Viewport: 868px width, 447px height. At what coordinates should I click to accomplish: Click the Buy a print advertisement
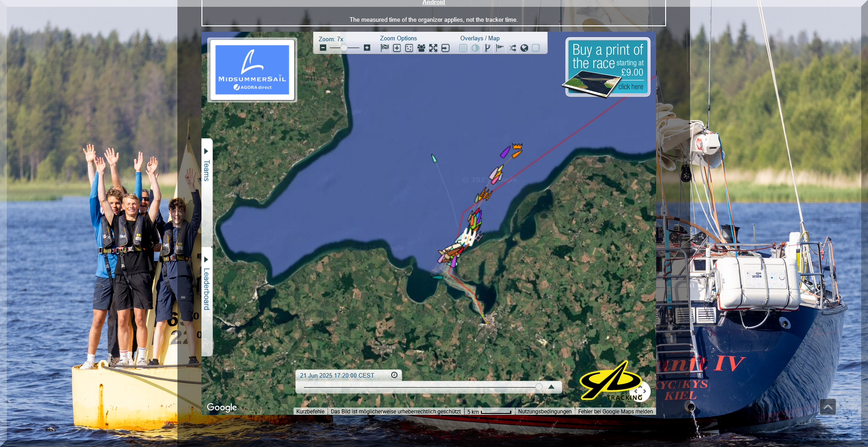tap(608, 67)
